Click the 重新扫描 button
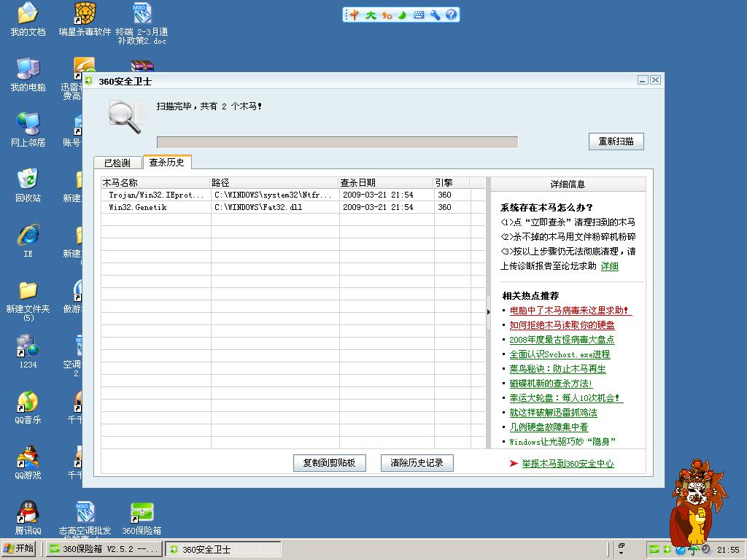Image resolution: width=747 pixels, height=560 pixels. pyautogui.click(x=616, y=141)
